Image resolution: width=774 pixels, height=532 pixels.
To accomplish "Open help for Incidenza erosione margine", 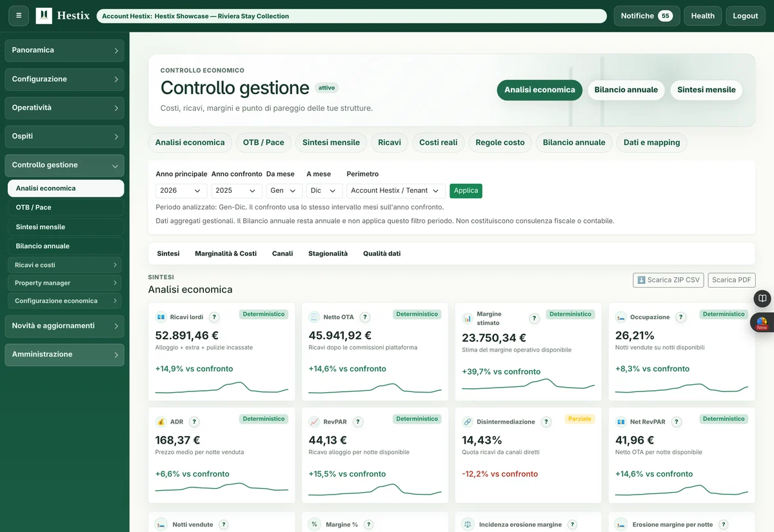I will (573, 525).
